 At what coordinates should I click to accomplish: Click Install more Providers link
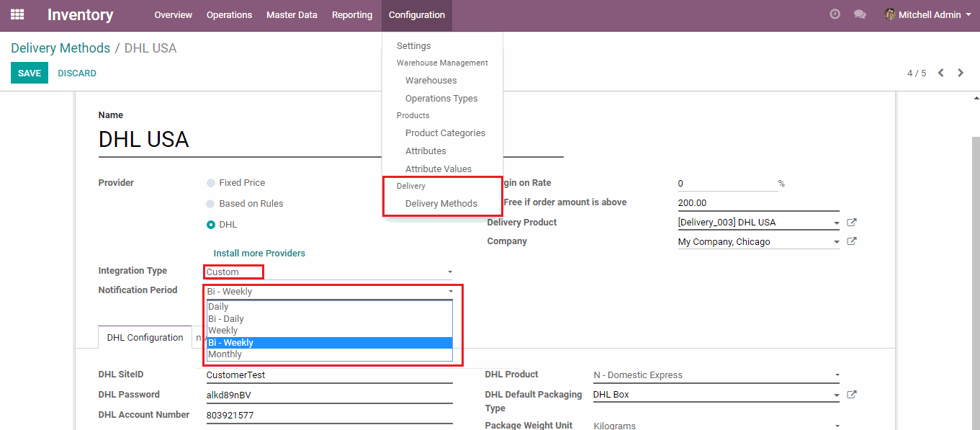(x=259, y=254)
